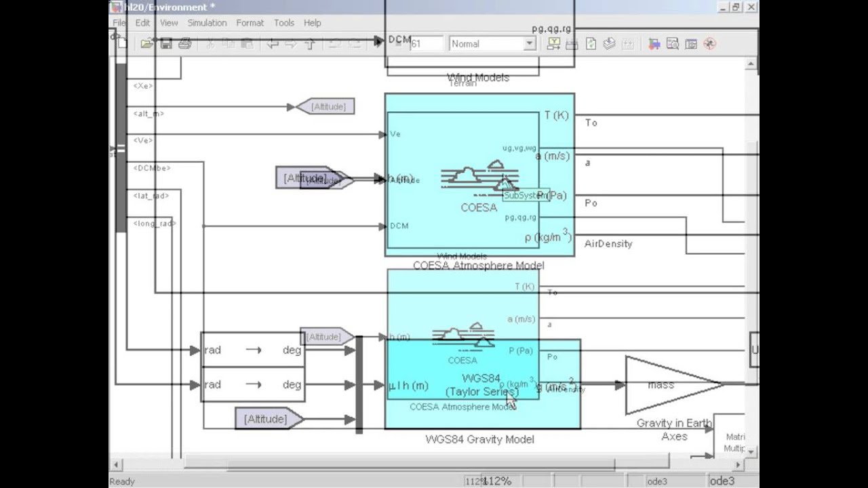Click the '<Ve>' signal label

coord(143,140)
